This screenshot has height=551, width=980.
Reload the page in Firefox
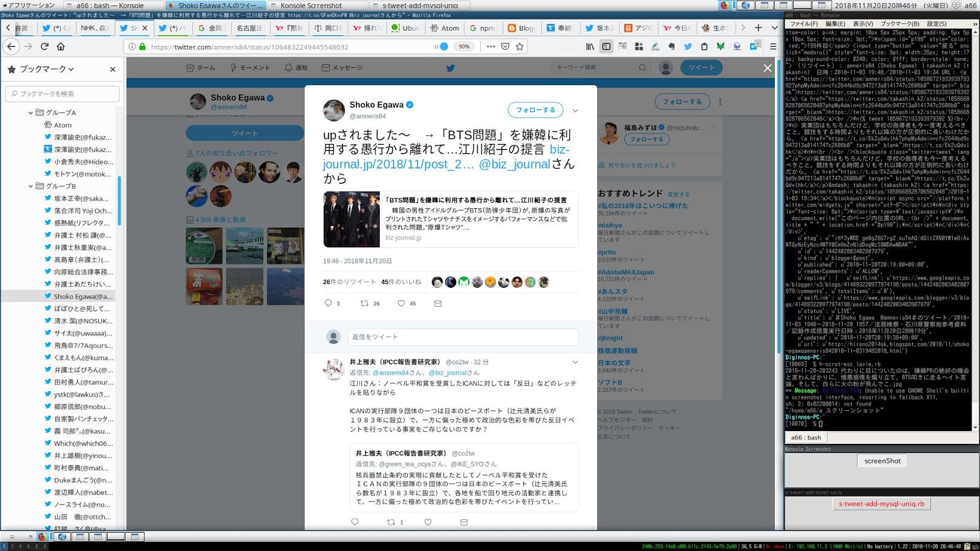click(x=45, y=47)
